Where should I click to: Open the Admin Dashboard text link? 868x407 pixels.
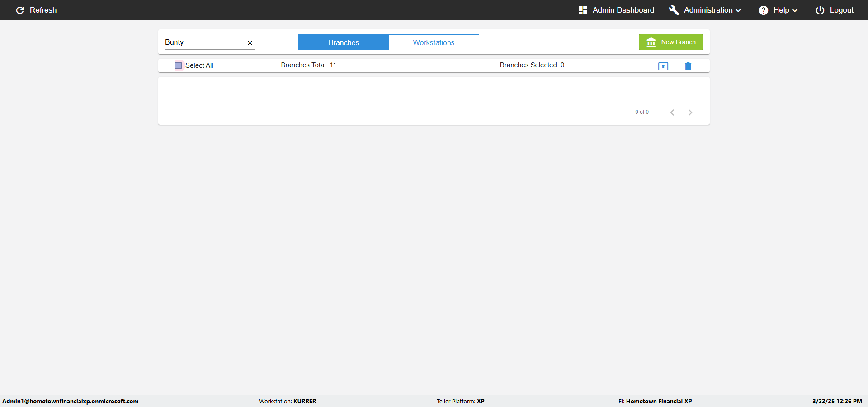623,10
